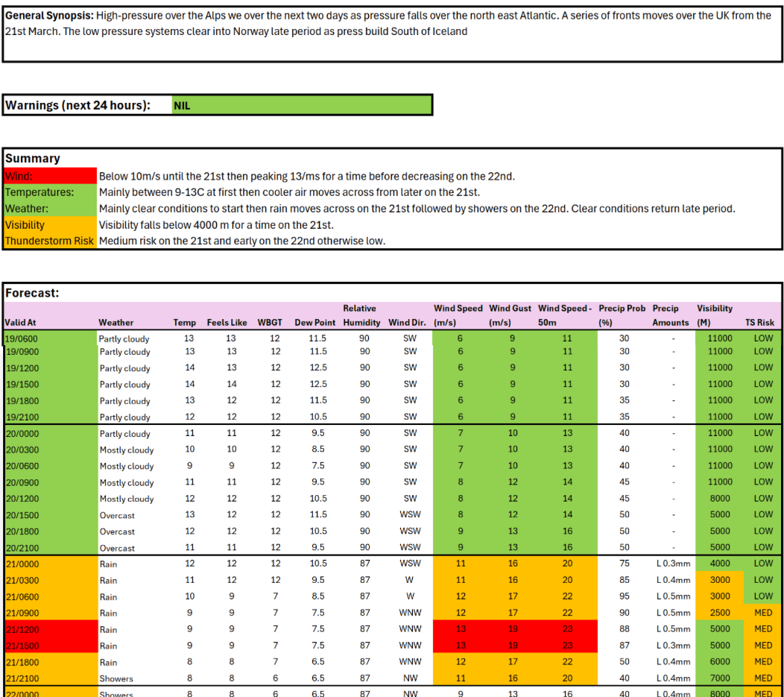Click the MED TS risk cell in 21/0900 row

763,613
